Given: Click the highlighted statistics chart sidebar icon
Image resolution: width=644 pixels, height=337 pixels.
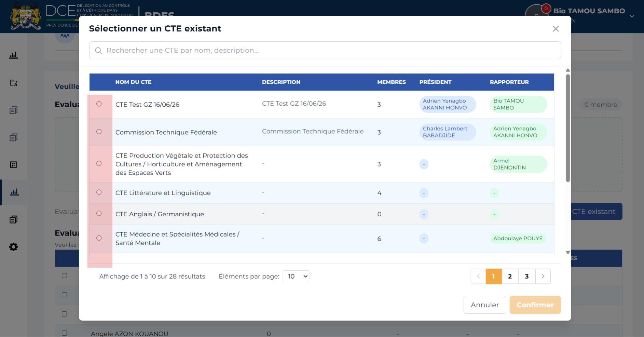Looking at the screenshot, I should 14,192.
